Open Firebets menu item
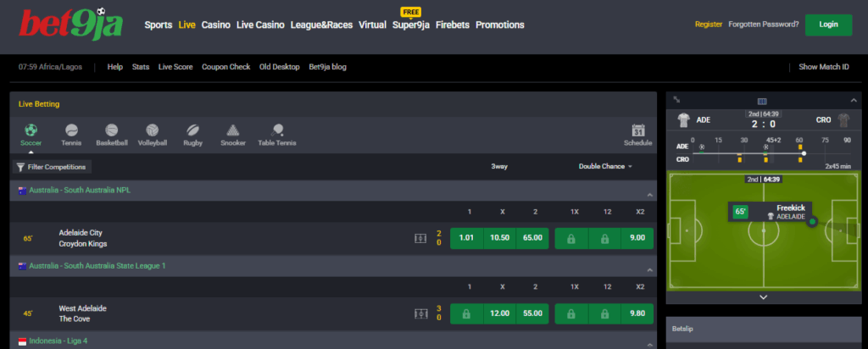The height and width of the screenshot is (349, 868). [453, 25]
